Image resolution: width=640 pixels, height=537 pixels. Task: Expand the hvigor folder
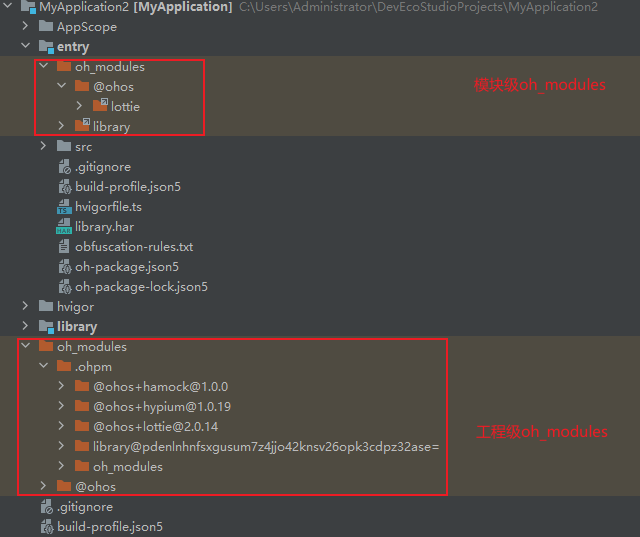25,307
